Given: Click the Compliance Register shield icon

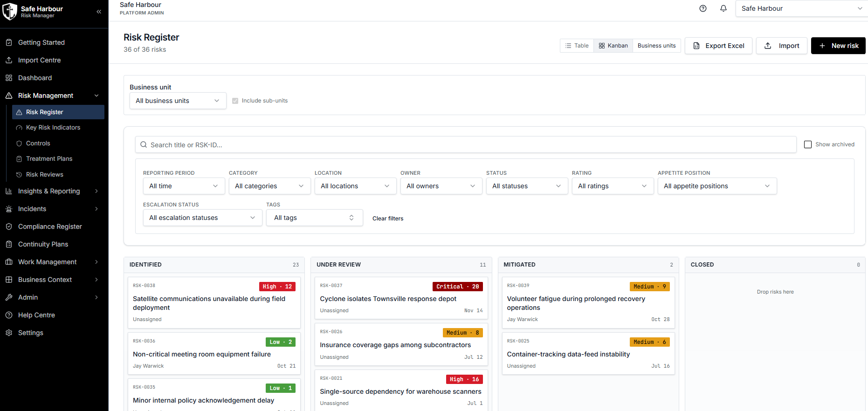Looking at the screenshot, I should [9, 226].
